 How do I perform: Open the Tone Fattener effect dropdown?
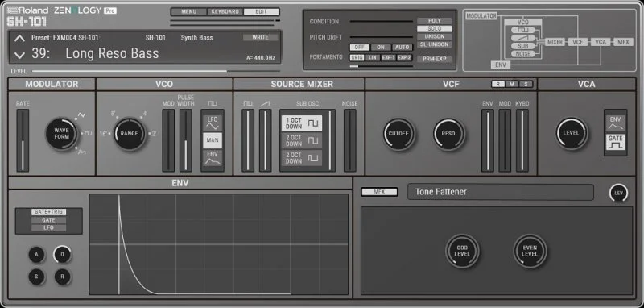click(x=500, y=192)
